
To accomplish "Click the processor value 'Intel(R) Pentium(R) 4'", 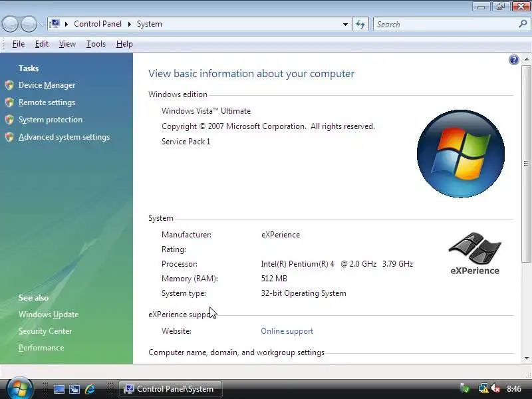I will point(297,264).
